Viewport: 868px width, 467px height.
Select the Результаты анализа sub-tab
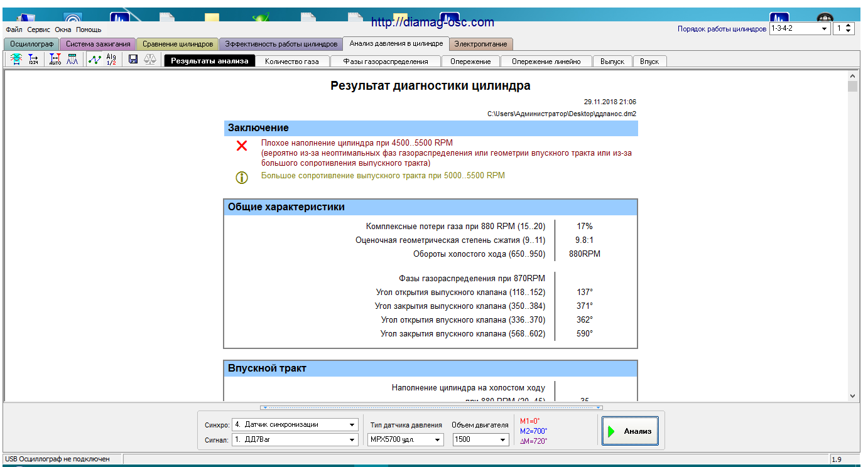[x=210, y=62]
